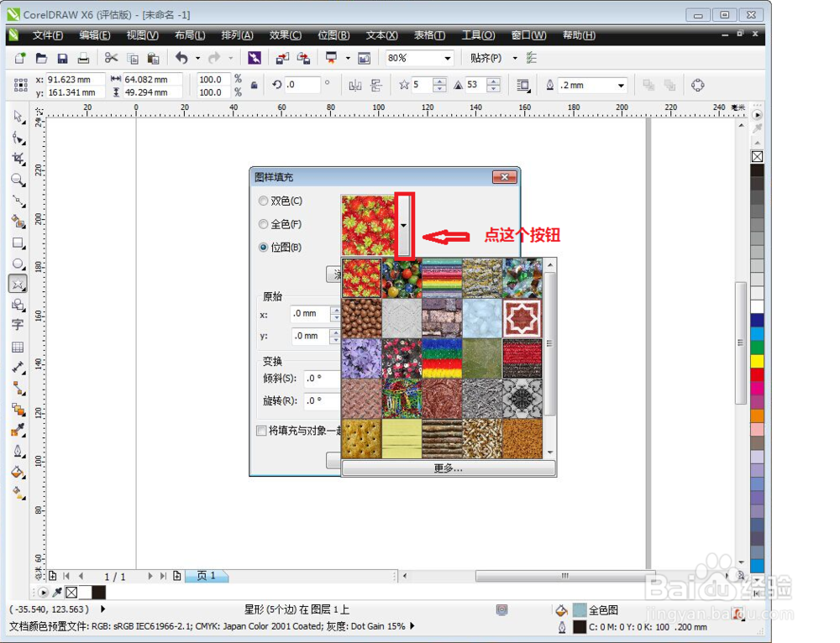Image resolution: width=840 pixels, height=643 pixels.
Task: Open the 位图(B) menu
Action: tap(333, 35)
